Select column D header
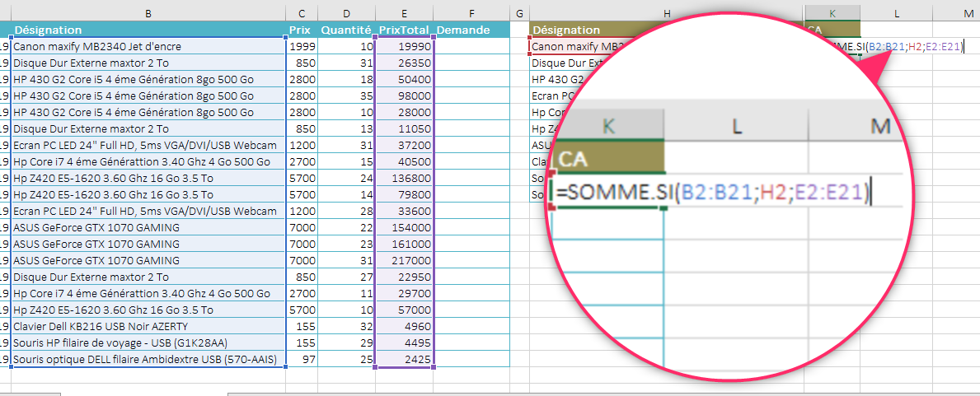This screenshot has width=980, height=396. click(x=346, y=12)
